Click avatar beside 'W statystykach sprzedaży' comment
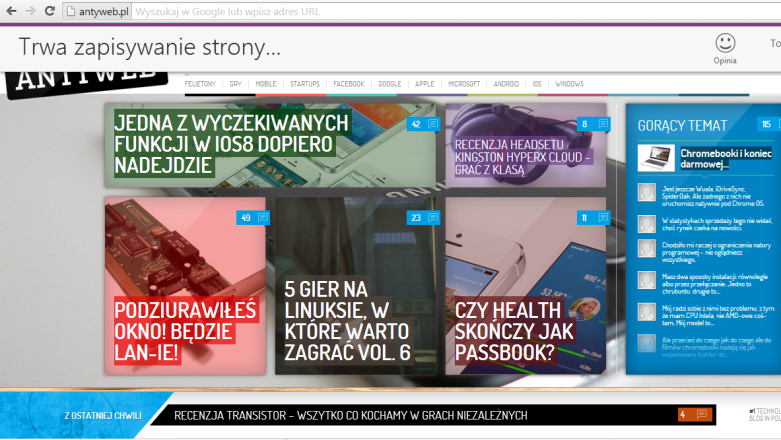 [x=647, y=224]
